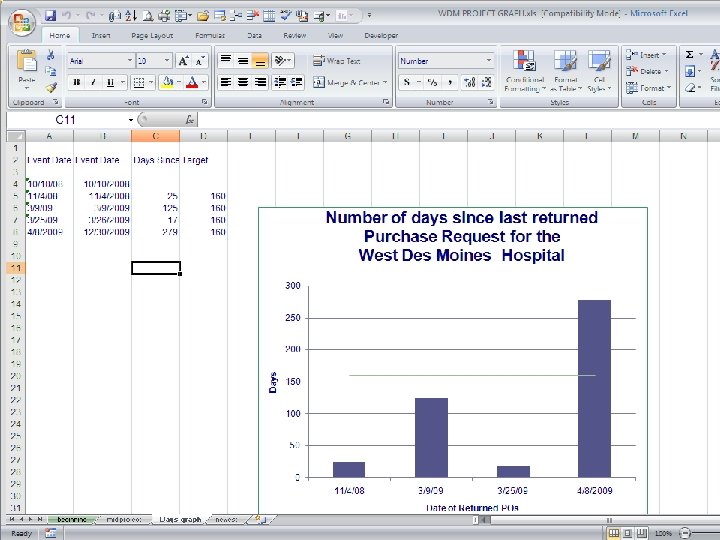Click Delete cells button
This screenshot has width=720, height=540.
[647, 71]
